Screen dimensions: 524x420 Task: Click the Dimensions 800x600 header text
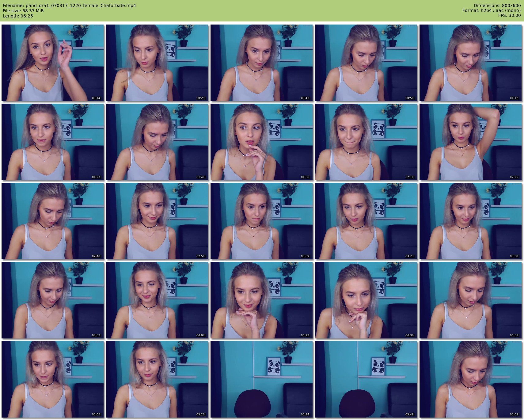497,6
